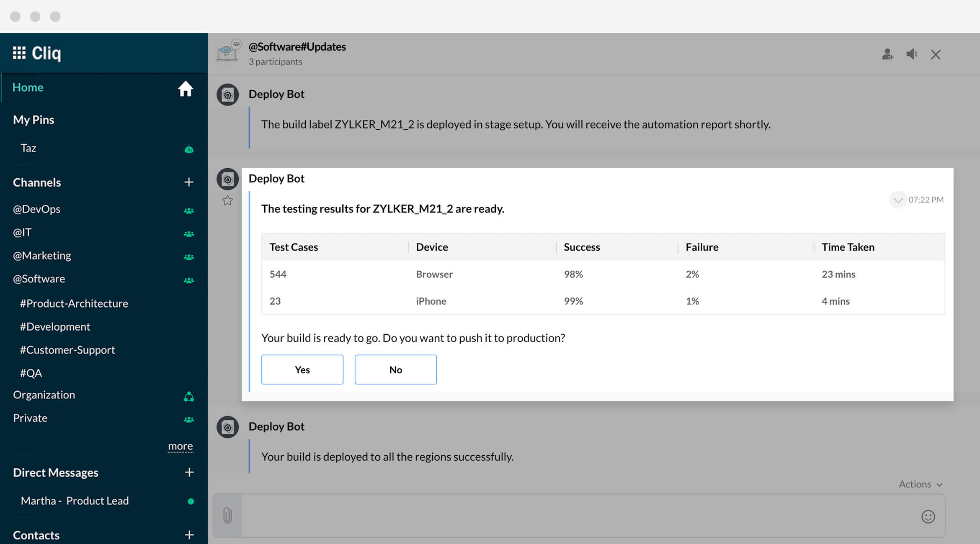Open the apps grid icon beside Cliq
This screenshot has width=980, height=544.
coord(19,53)
